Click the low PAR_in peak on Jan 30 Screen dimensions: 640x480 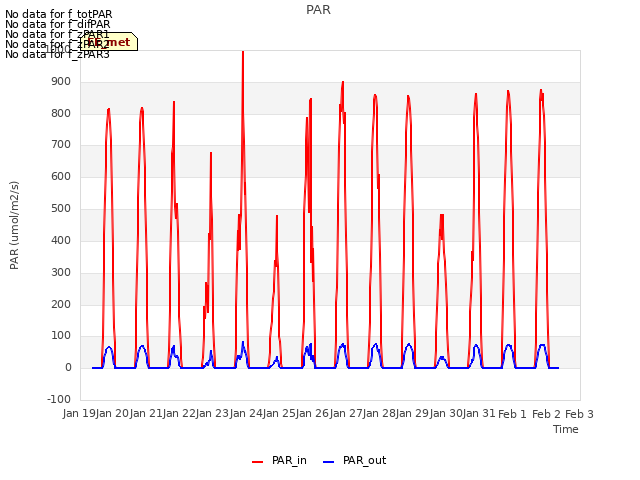(442, 216)
